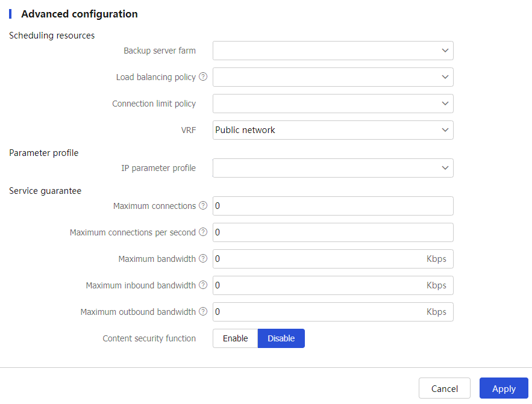Viewport: 532px width, 404px height.
Task: Select Disable for Content security function
Action: [281, 338]
